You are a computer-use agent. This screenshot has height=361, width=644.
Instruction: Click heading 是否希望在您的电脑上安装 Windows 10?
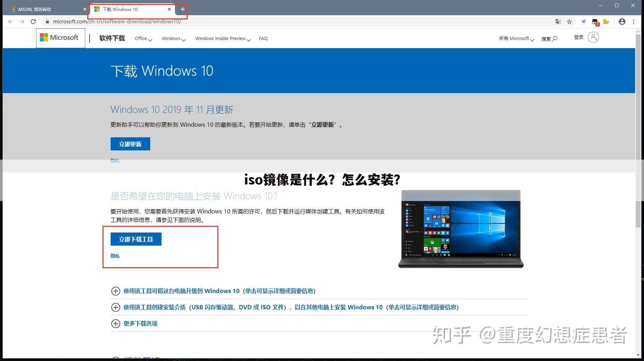click(194, 196)
